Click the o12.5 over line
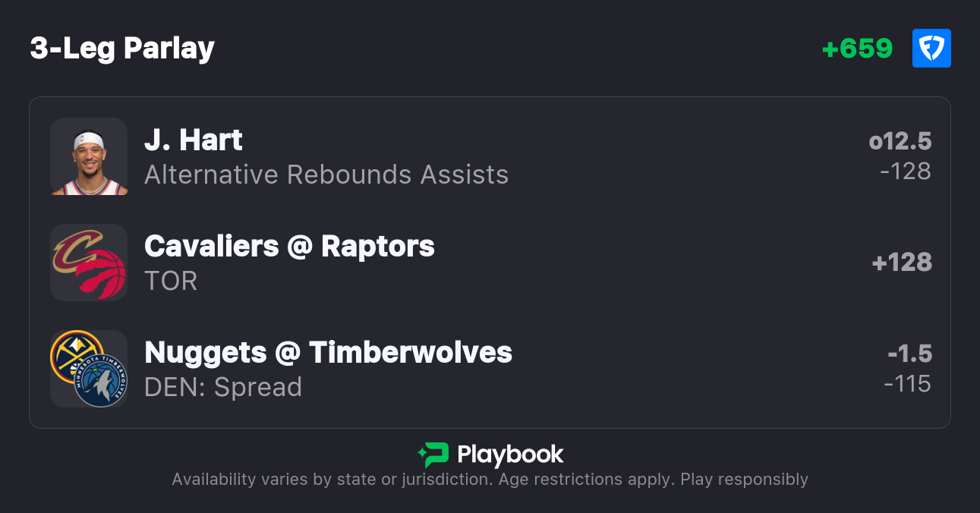 pos(900,141)
